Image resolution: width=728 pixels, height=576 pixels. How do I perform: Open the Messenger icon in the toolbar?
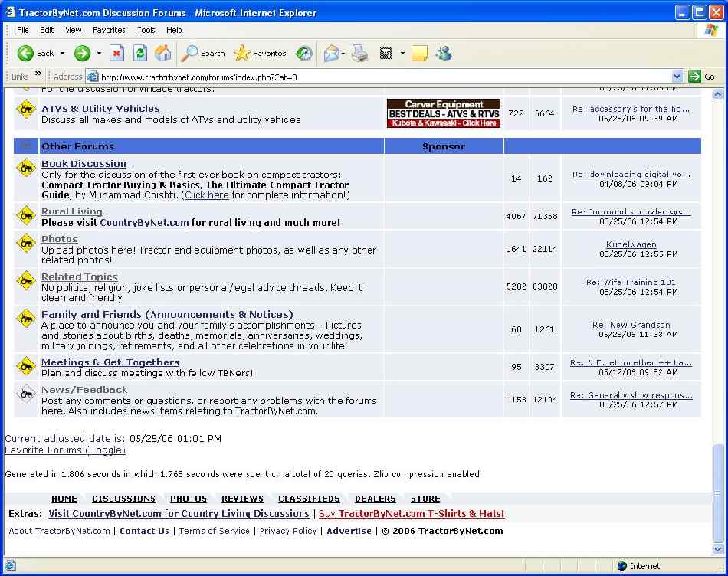click(x=443, y=54)
